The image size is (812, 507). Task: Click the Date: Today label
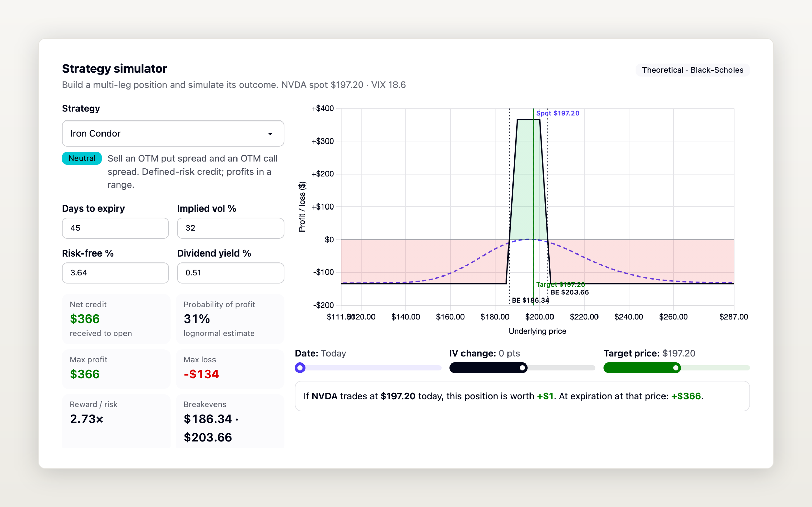pyautogui.click(x=320, y=353)
